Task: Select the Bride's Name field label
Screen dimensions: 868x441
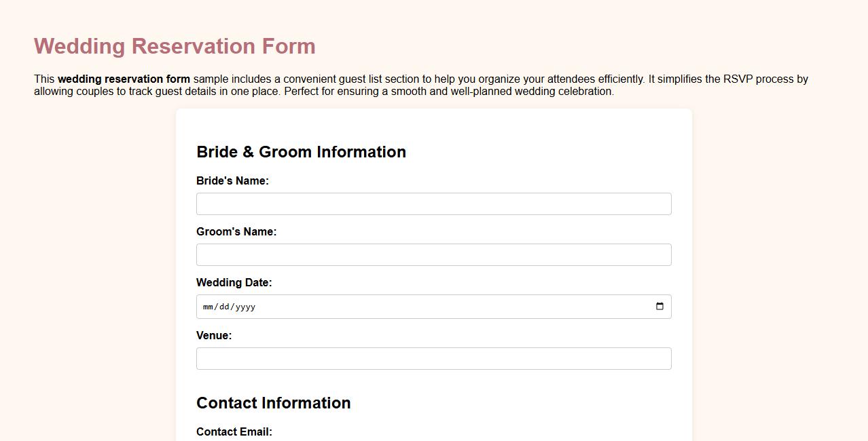Action: pos(232,180)
